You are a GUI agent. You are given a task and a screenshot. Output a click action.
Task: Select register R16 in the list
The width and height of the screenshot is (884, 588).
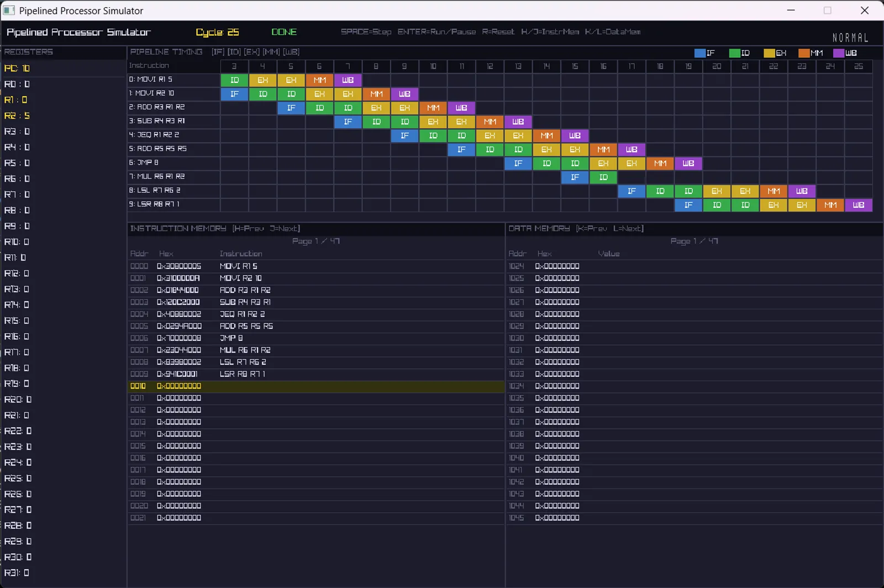click(17, 337)
